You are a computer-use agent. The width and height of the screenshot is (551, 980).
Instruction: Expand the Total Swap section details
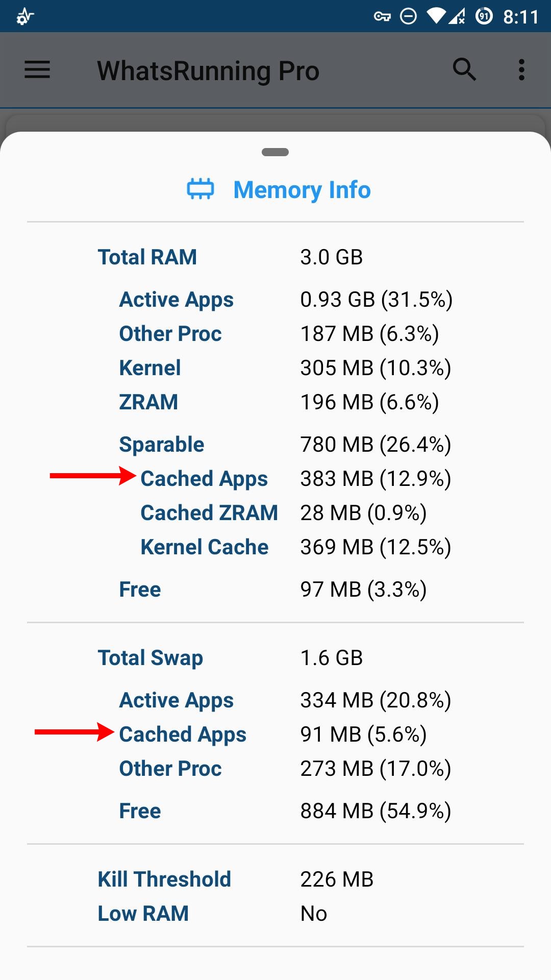pos(150,657)
